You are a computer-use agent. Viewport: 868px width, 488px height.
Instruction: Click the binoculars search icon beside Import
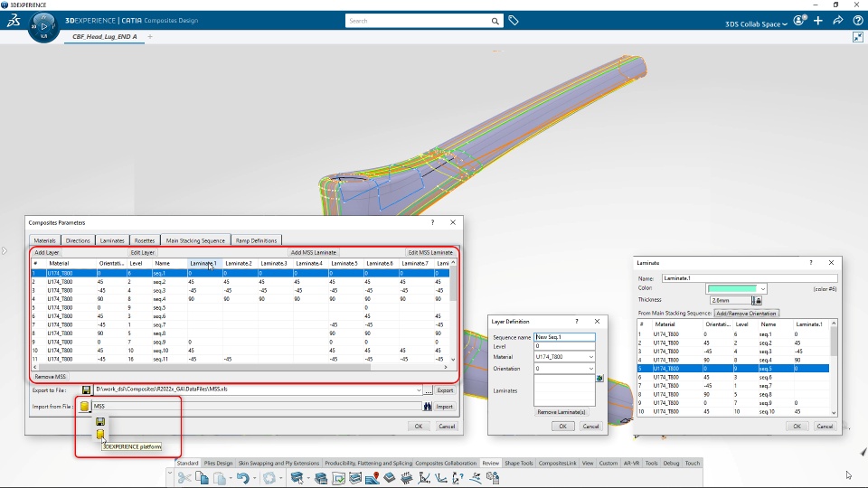tap(428, 407)
